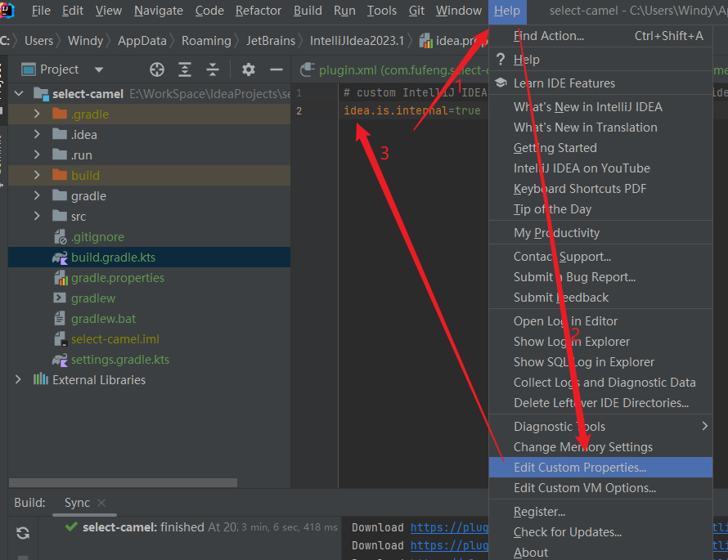Viewport: 728px width, 560px height.
Task: Open the Tools menu
Action: pyautogui.click(x=382, y=11)
